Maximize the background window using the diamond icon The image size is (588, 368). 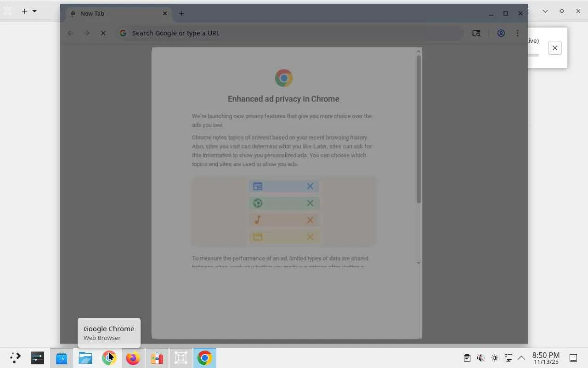coord(562,11)
